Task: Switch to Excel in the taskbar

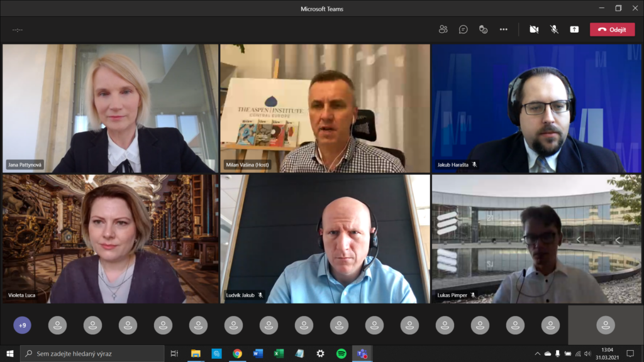Action: click(x=279, y=354)
